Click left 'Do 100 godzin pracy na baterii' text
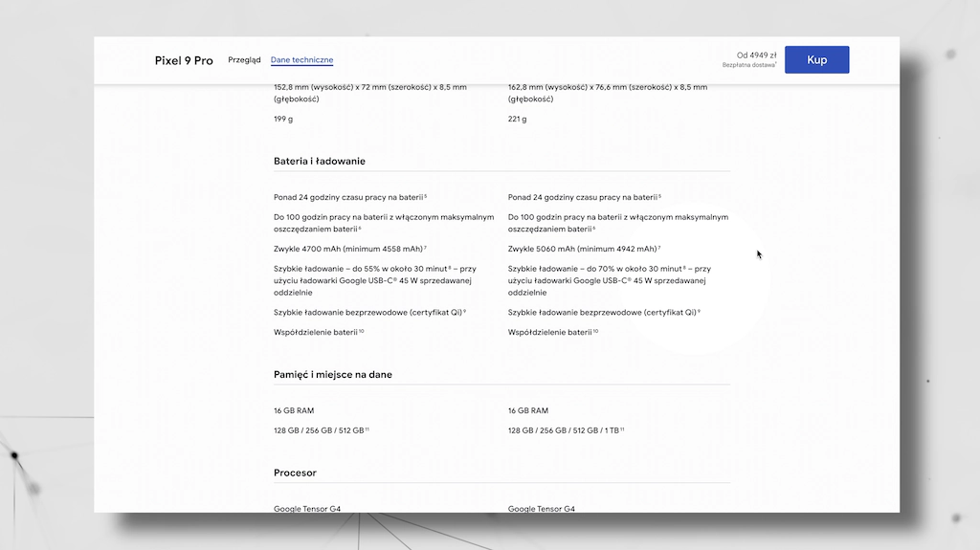This screenshot has width=980, height=550. click(384, 223)
